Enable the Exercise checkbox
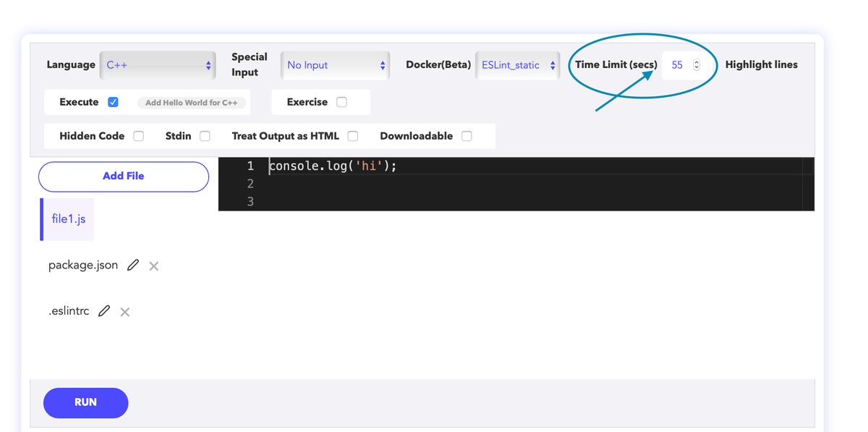 click(x=341, y=102)
